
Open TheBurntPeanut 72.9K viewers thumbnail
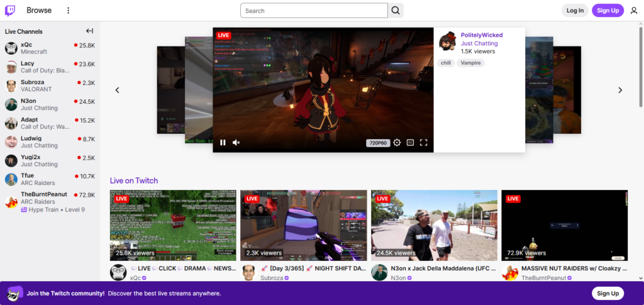coord(565,225)
